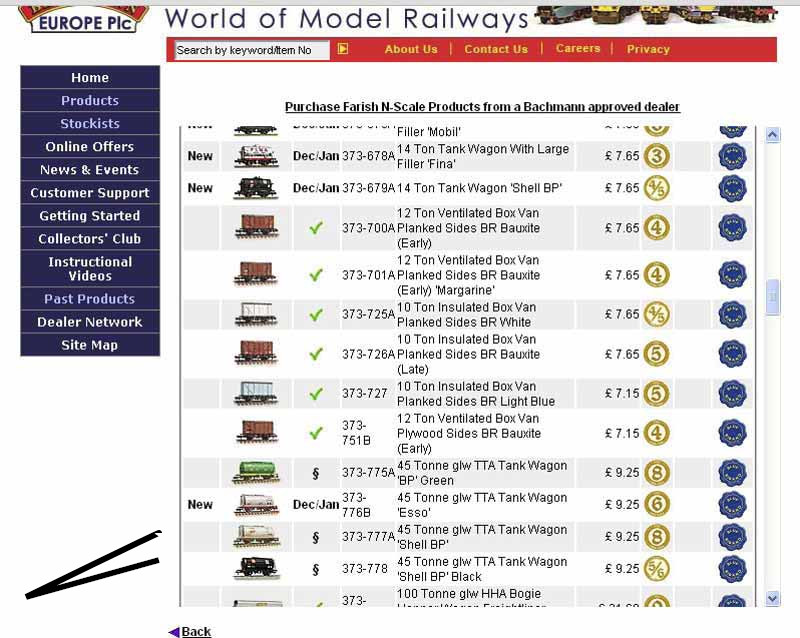Click blue dealer seal for 373-678A

click(732, 156)
